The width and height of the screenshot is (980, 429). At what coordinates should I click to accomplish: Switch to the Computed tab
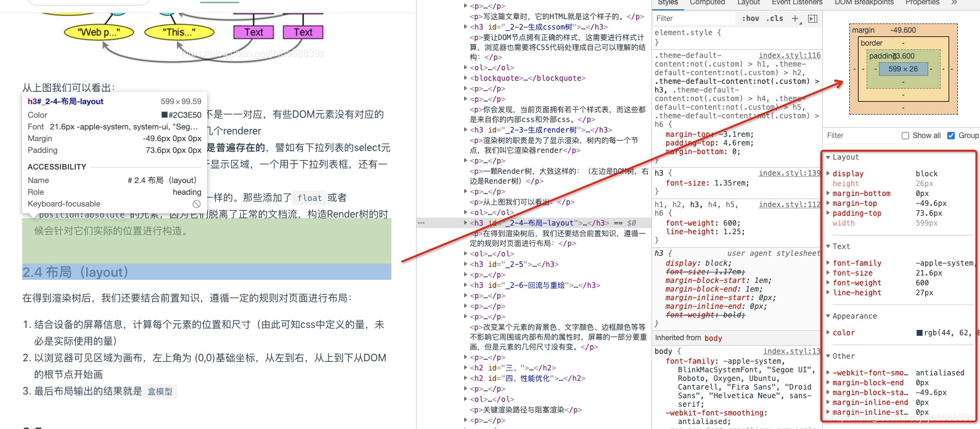[x=707, y=2]
